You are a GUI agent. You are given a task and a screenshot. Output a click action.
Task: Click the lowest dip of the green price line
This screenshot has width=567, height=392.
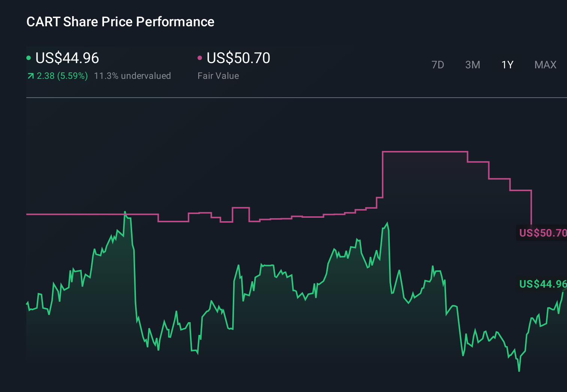tap(519, 372)
